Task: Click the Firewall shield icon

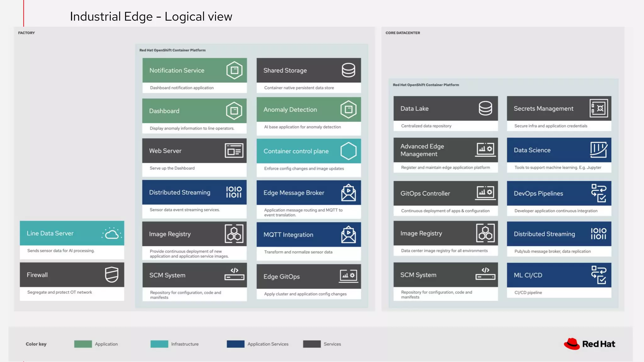Action: point(112,275)
